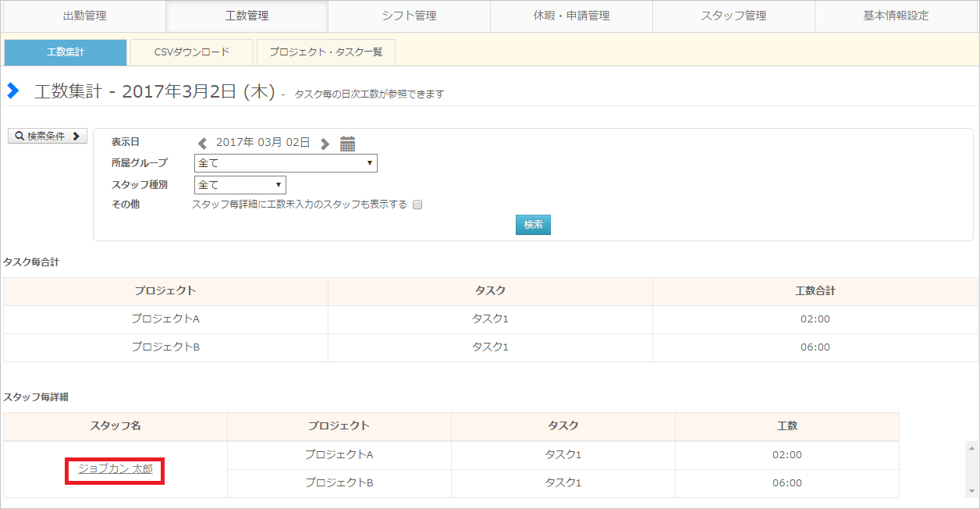Click the blue chevron beside 工数集計 title
The height and width of the screenshot is (509, 980).
tap(13, 91)
